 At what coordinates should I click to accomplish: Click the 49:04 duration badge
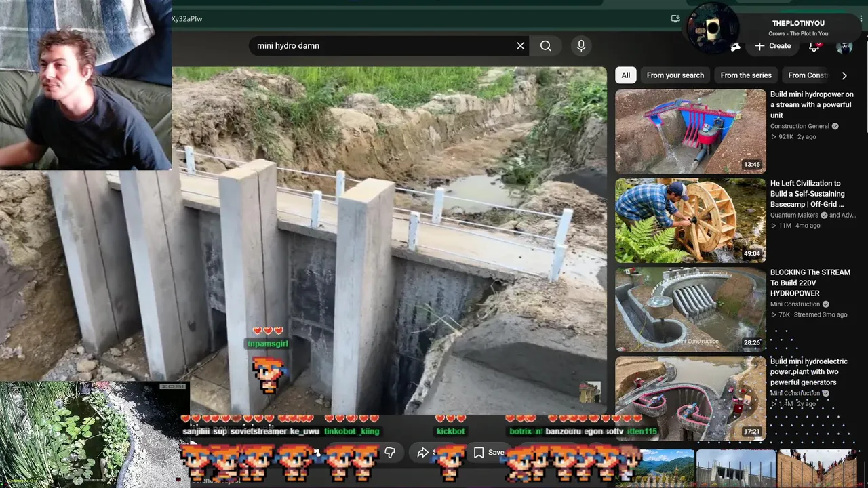pyautogui.click(x=751, y=253)
